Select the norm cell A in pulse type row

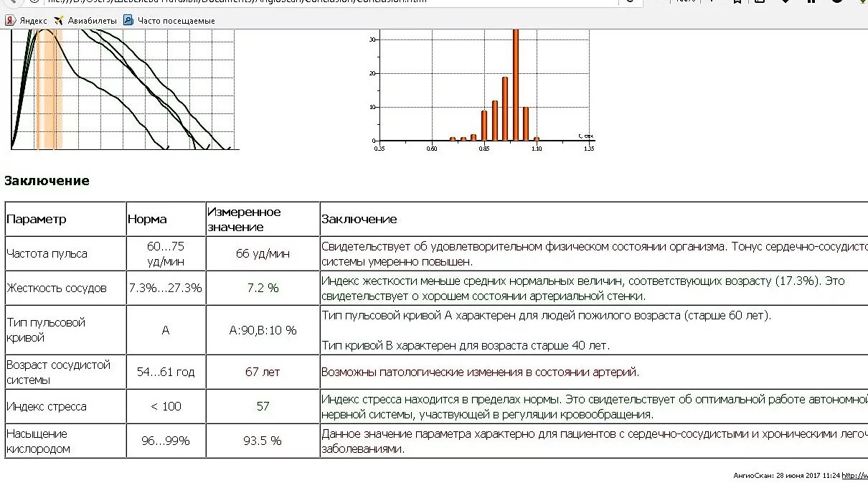[x=166, y=330]
